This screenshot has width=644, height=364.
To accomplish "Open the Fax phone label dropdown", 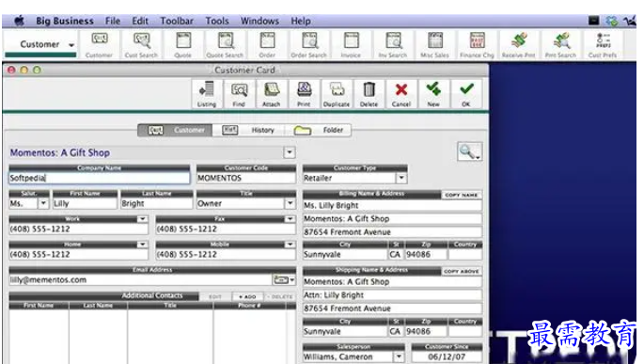I will coord(290,219).
